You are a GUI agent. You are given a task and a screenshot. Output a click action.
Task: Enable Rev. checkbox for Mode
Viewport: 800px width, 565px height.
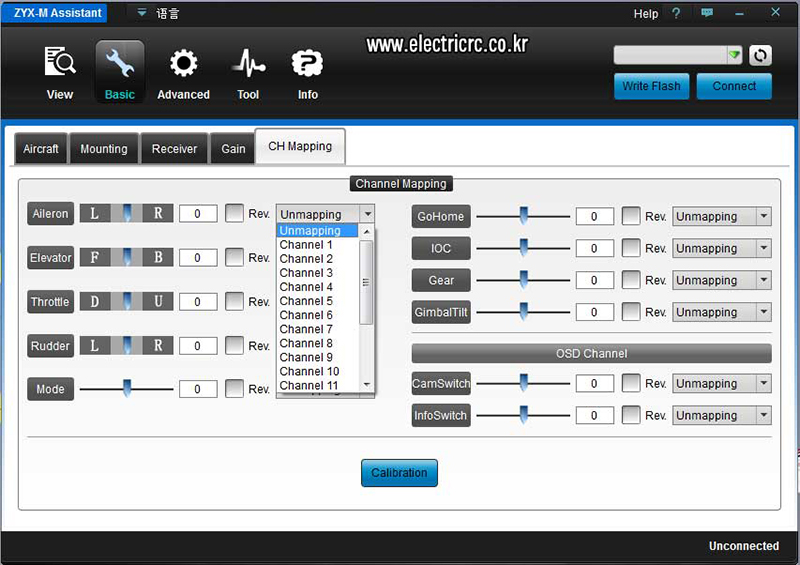(x=234, y=389)
